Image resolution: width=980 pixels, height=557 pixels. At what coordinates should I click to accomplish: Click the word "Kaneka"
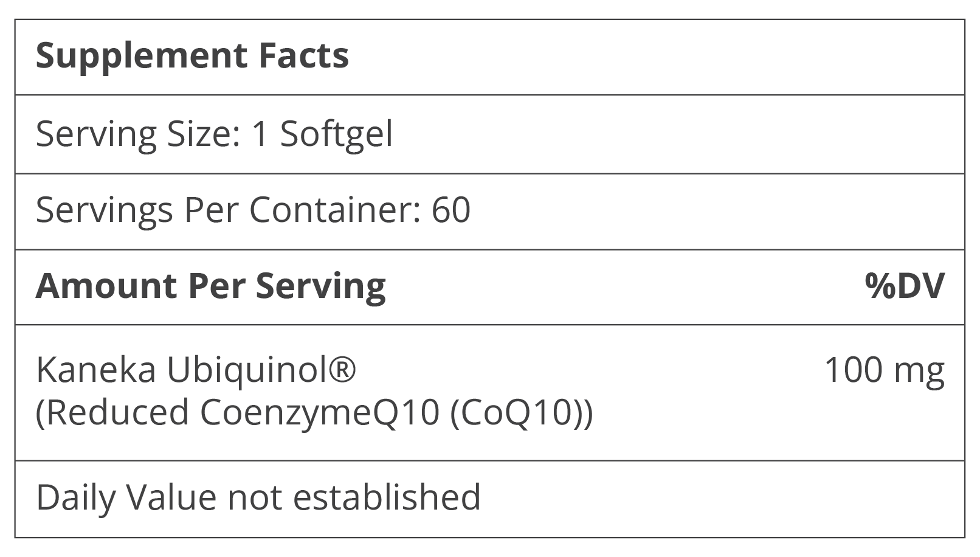[96, 370]
